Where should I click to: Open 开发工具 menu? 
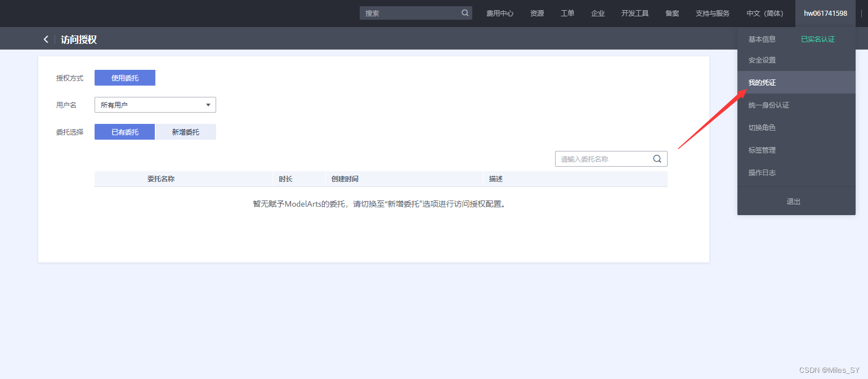tap(635, 13)
